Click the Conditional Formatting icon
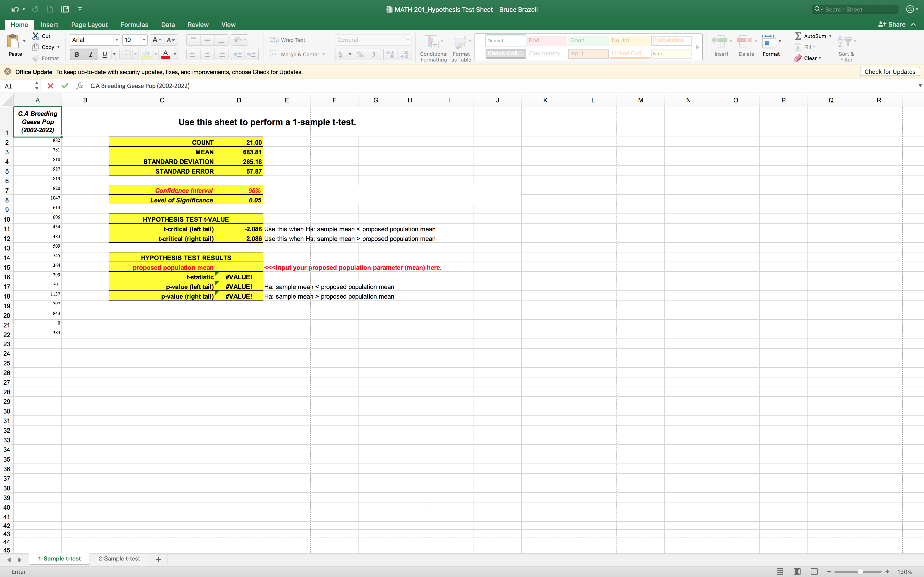This screenshot has height=577, width=924. 432,42
